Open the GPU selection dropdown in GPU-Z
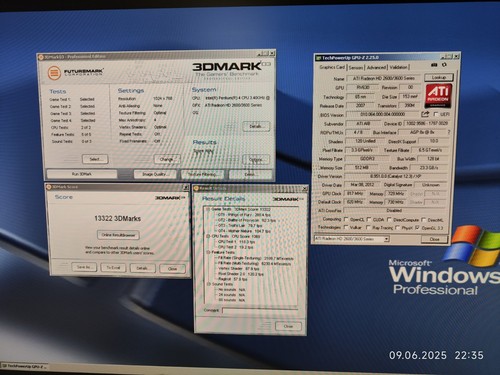The height and width of the screenshot is (375, 500). coord(386,239)
